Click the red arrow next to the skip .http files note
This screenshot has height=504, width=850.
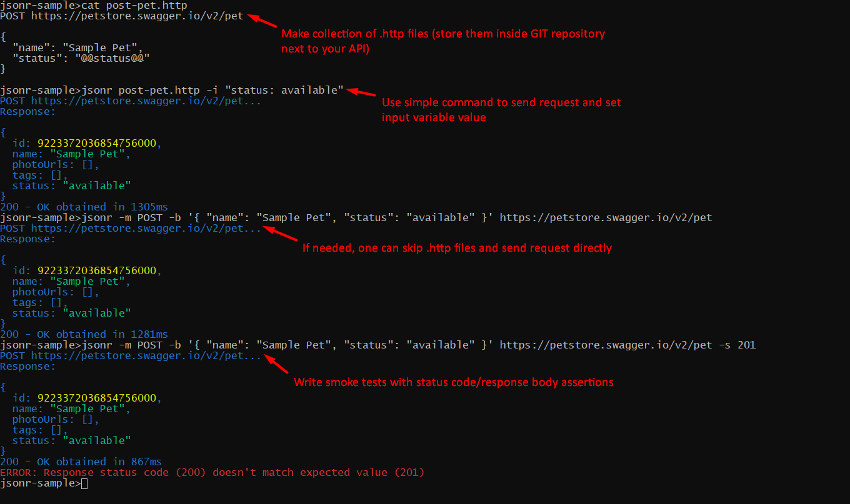click(x=282, y=234)
